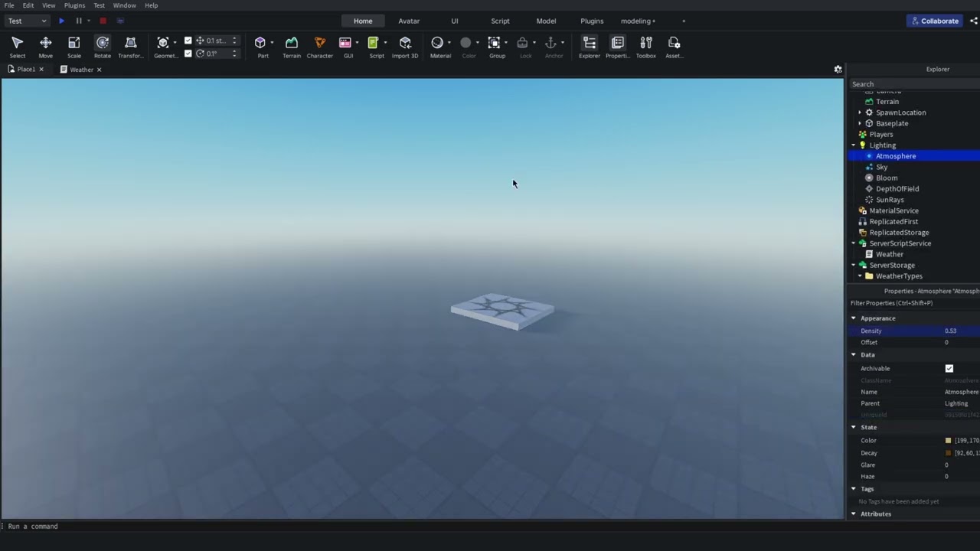The width and height of the screenshot is (980, 551).
Task: Open the Group dropdown arrow
Action: coord(505,43)
